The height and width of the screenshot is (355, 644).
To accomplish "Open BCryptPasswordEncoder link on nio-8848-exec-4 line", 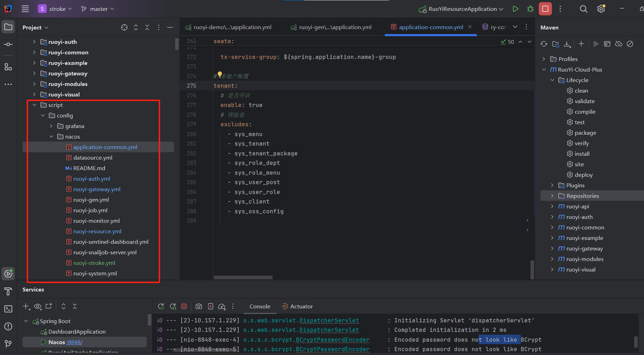I will point(333,340).
